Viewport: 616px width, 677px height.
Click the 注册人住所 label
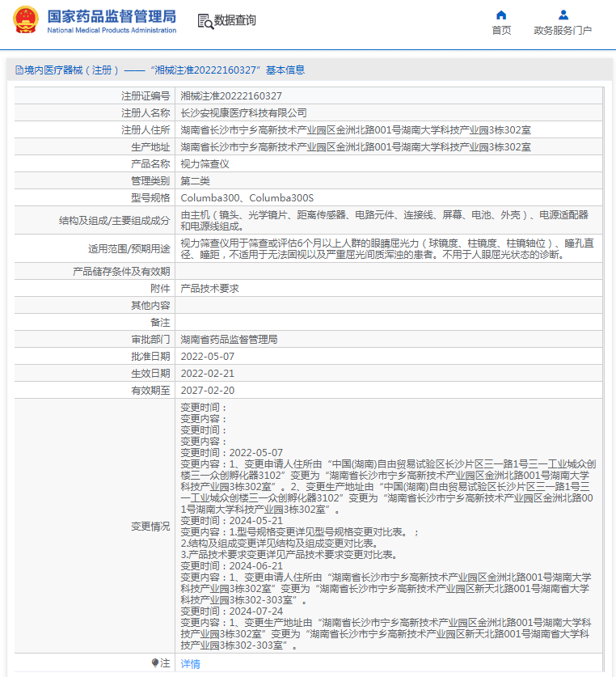pos(146,130)
